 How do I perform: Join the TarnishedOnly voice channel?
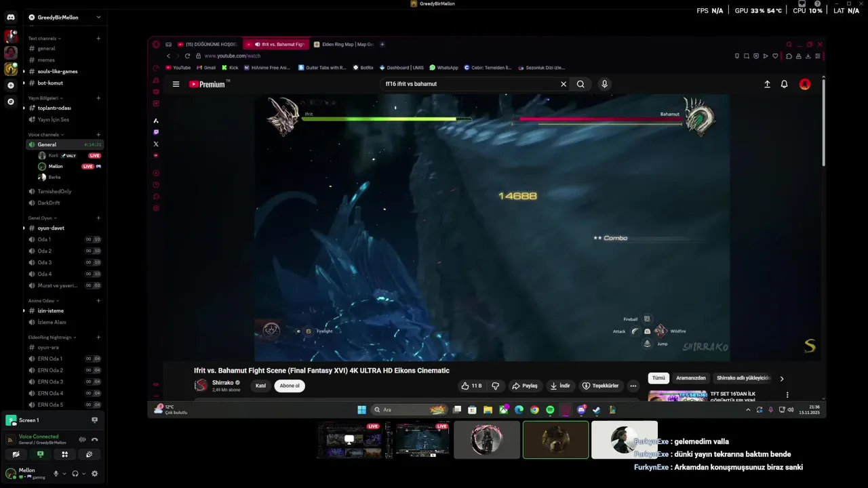tap(64, 191)
